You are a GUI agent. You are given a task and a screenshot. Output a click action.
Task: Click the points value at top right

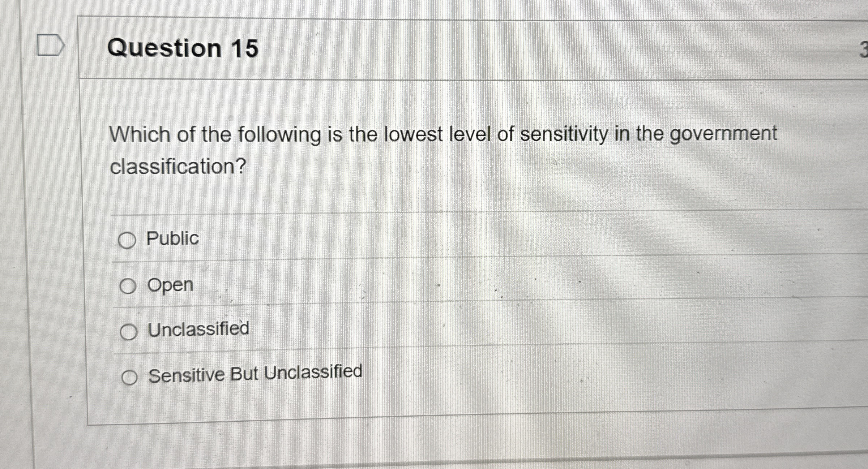click(863, 49)
